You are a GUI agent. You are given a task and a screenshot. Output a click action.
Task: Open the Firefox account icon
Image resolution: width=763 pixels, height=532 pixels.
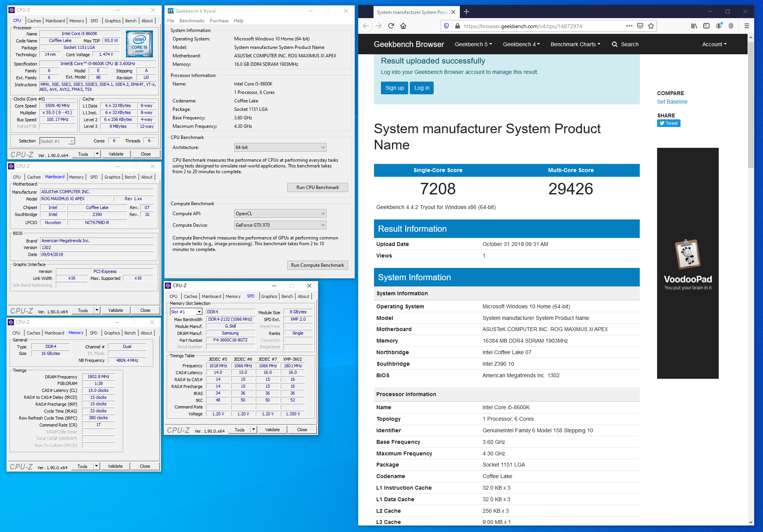[x=719, y=26]
